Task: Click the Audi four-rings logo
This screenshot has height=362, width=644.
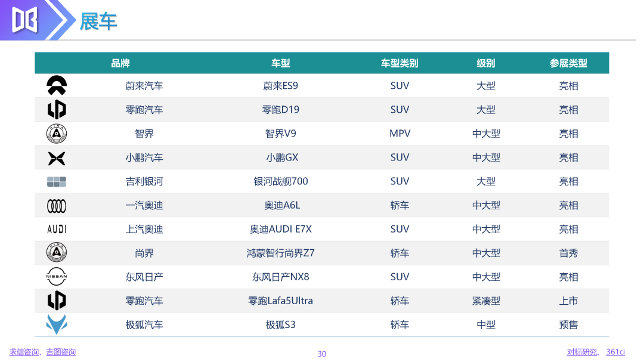Action: (x=57, y=206)
